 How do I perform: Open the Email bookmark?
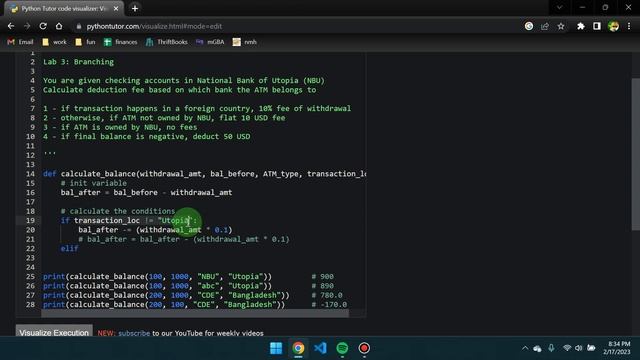(x=20, y=42)
